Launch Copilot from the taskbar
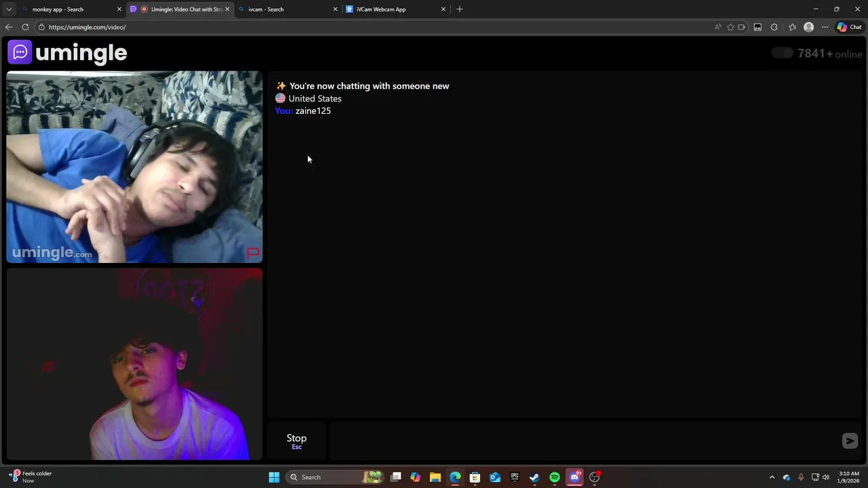Viewport: 868px width, 488px height. [x=415, y=477]
